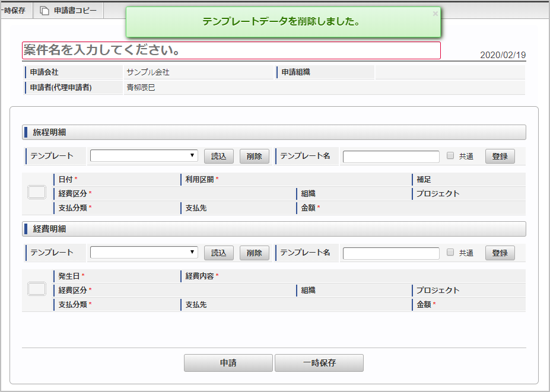Click the 一時保存 toolbar tab
Image resolution: width=550 pixels, height=392 pixels.
click(x=14, y=11)
